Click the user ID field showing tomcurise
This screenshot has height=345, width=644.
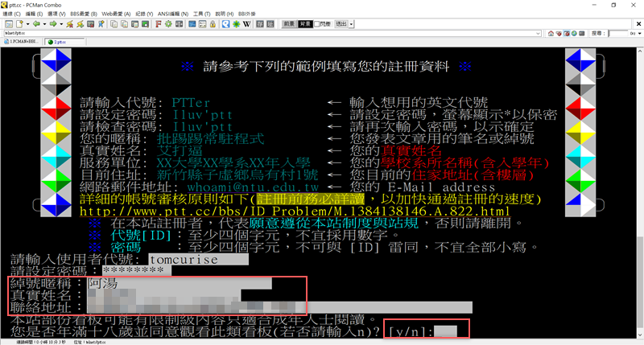[198, 259]
